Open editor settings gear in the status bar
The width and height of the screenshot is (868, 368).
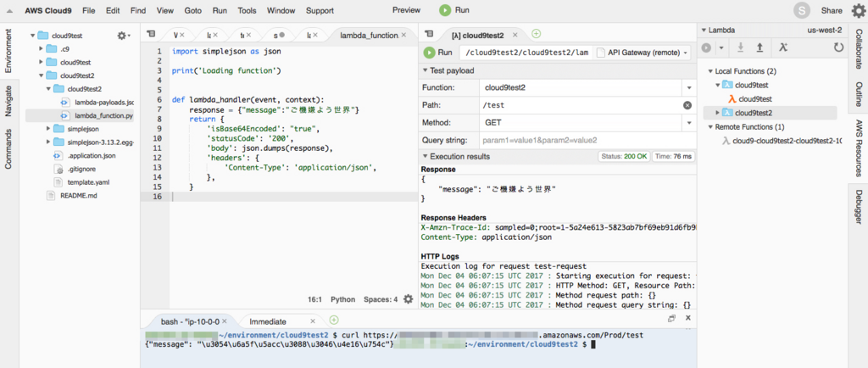click(x=409, y=299)
